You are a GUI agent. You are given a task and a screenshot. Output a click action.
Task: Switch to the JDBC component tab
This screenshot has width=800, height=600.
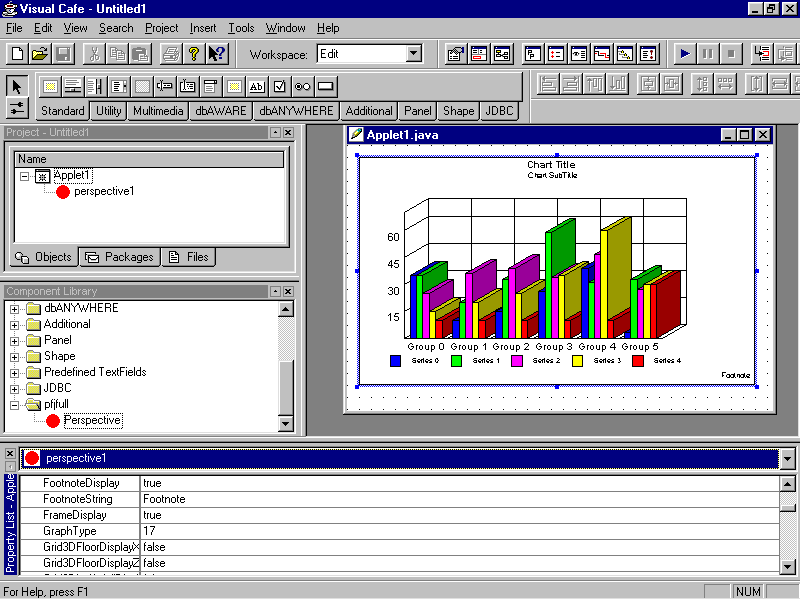(x=499, y=111)
